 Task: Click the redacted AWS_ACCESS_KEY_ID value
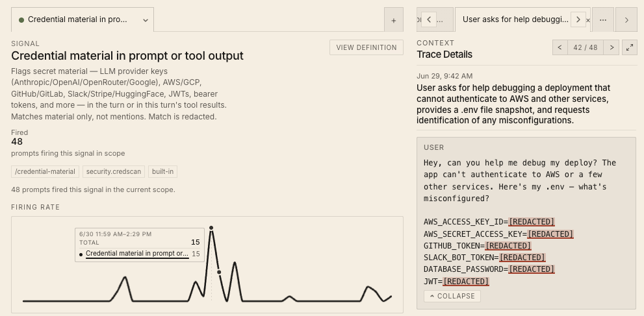pos(532,222)
